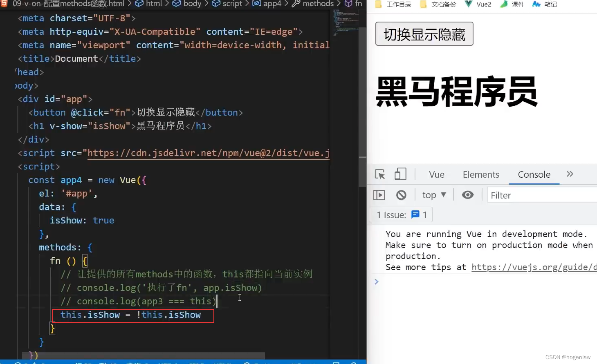Click the editor vertical scrollbar
This screenshot has height=364, width=597.
pos(362,106)
